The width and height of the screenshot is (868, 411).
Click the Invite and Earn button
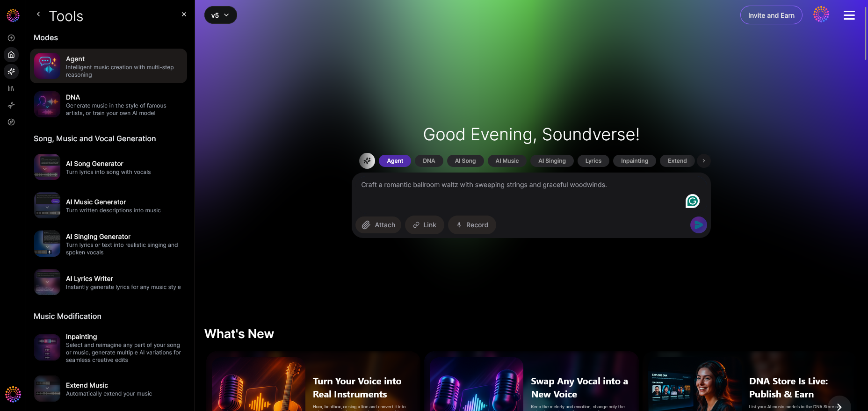(x=771, y=15)
